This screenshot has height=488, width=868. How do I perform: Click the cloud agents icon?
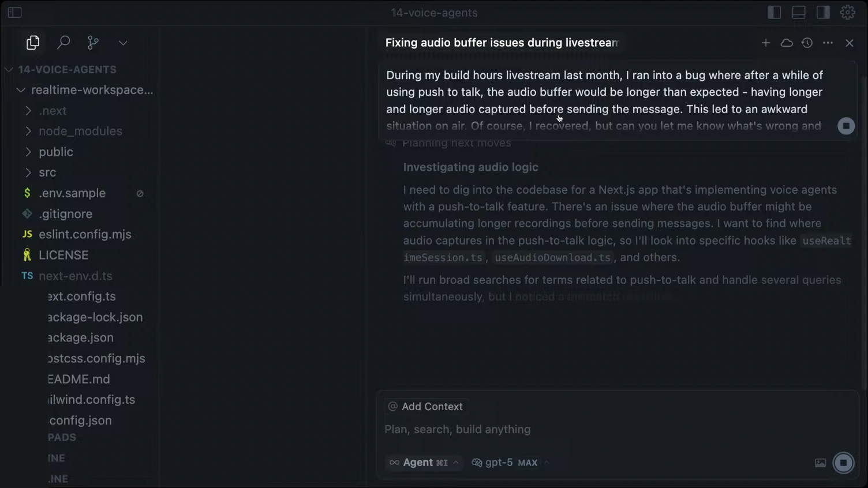click(x=787, y=43)
